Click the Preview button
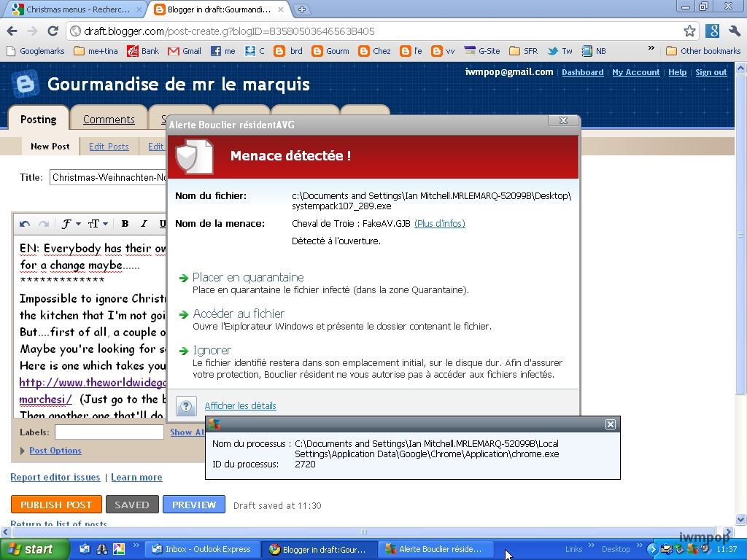The width and height of the screenshot is (747, 560). tap(194, 505)
